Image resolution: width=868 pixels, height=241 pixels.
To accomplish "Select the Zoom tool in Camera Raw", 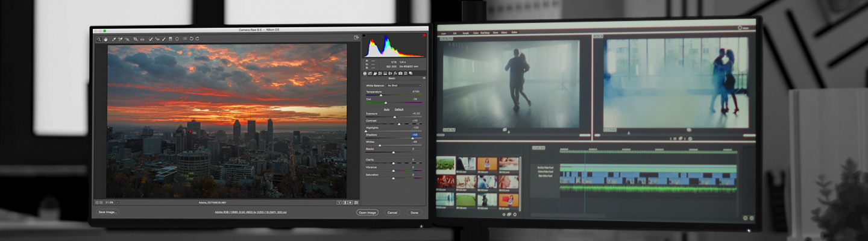I will (99, 39).
